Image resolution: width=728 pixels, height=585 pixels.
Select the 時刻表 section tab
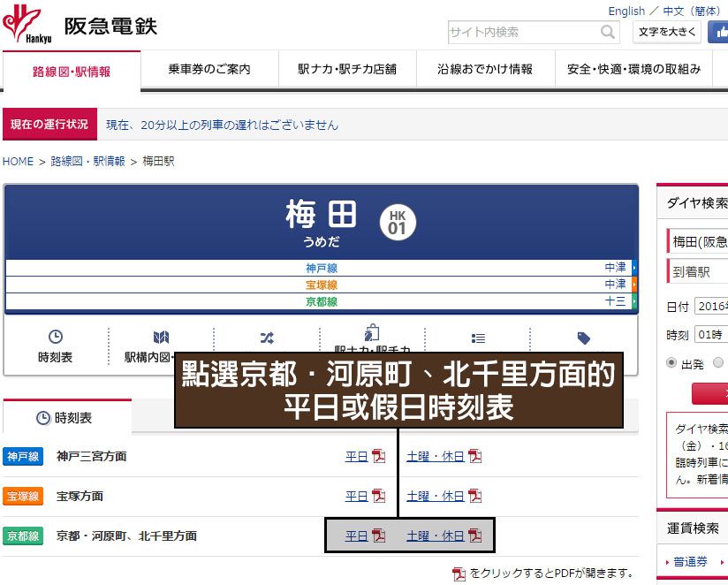pyautogui.click(x=67, y=418)
